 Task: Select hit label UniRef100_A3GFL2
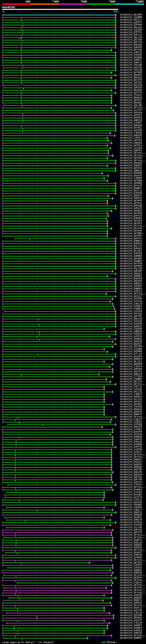tap(131, 291)
